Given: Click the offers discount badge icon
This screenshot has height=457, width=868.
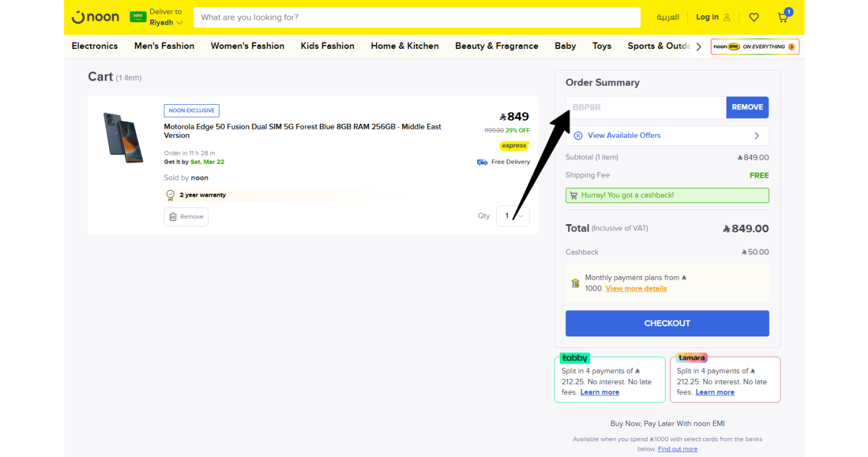Looking at the screenshot, I should 578,135.
